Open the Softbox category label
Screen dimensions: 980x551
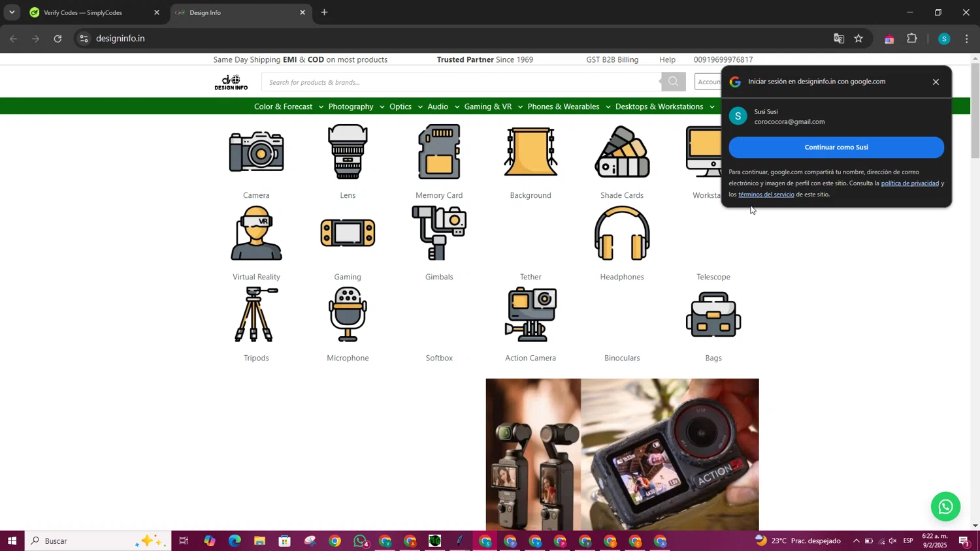pyautogui.click(x=439, y=358)
